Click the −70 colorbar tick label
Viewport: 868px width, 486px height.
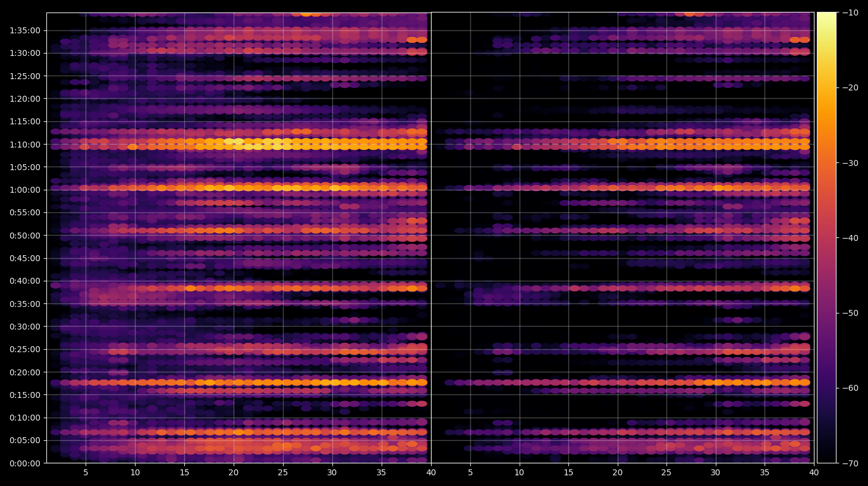(850, 463)
